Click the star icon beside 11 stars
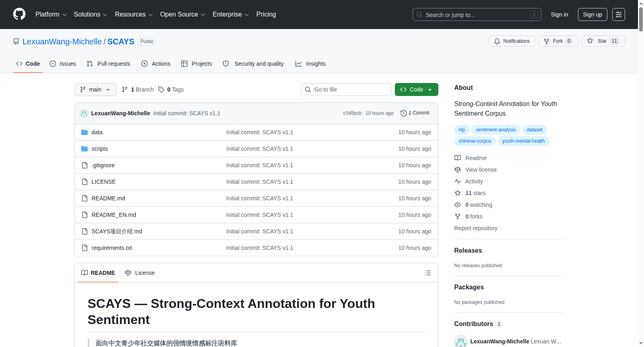This screenshot has width=644, height=347. click(458, 193)
